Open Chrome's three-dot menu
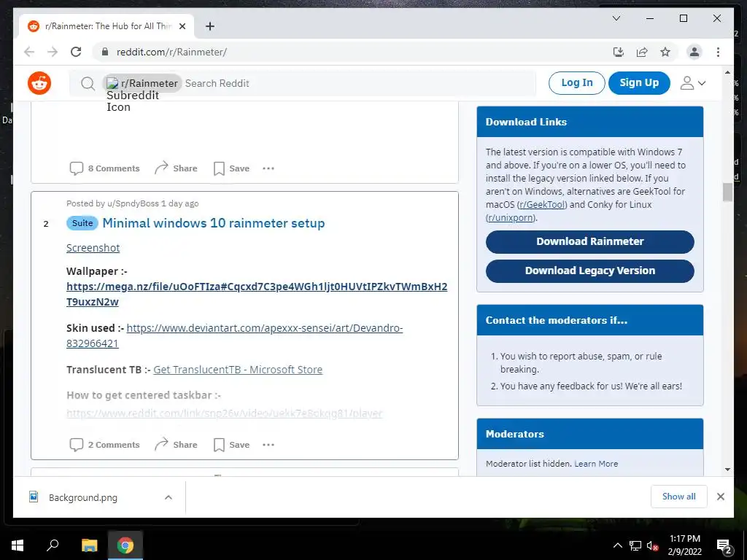Viewport: 747px width, 560px height. click(718, 52)
